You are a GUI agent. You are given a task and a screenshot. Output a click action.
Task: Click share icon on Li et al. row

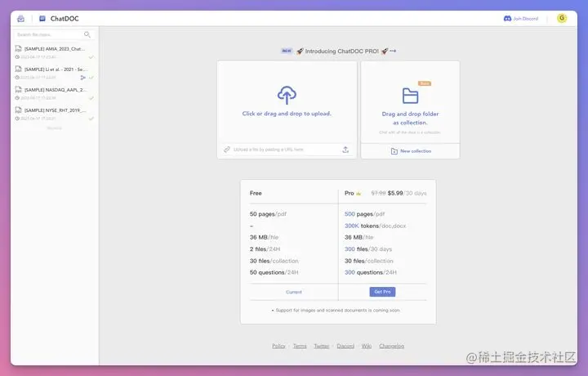(82, 78)
